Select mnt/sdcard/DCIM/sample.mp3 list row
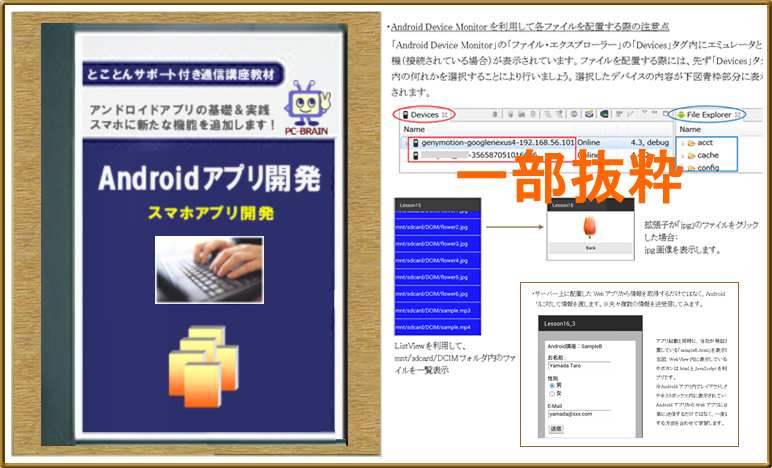Viewport: 772px width, 468px height. [437, 311]
